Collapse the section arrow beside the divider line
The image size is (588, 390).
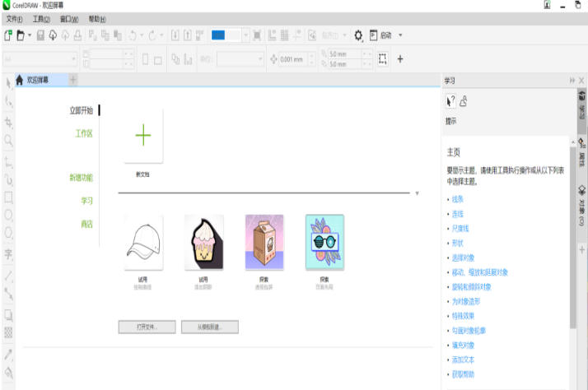417,193
